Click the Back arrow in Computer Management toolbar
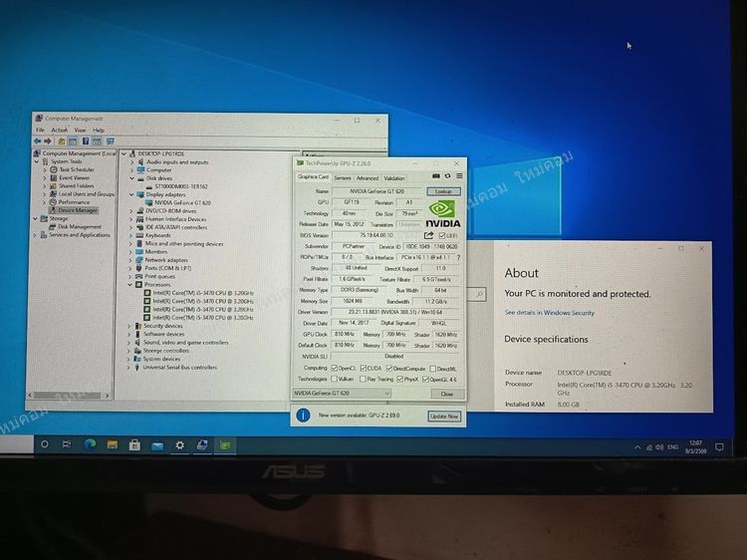The height and width of the screenshot is (560, 747). point(37,141)
